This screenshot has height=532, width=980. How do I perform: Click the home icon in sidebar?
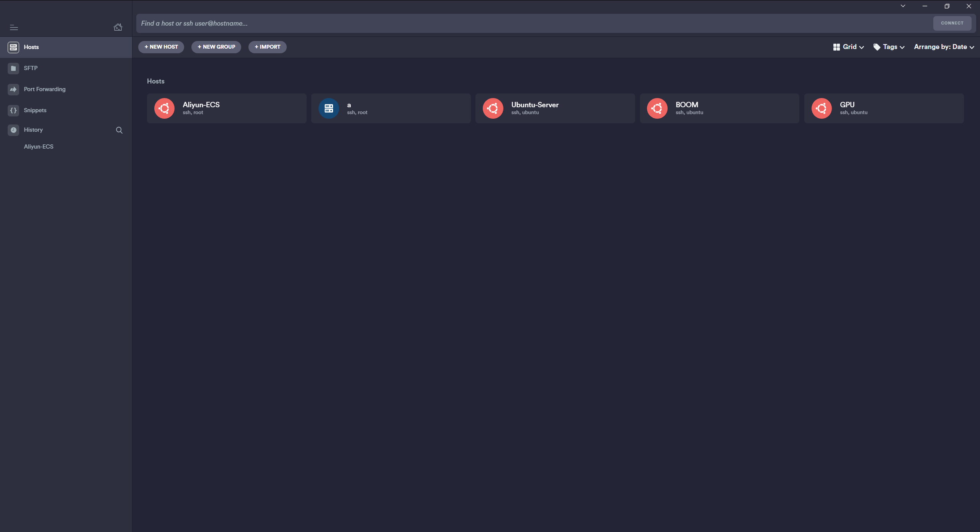118,27
